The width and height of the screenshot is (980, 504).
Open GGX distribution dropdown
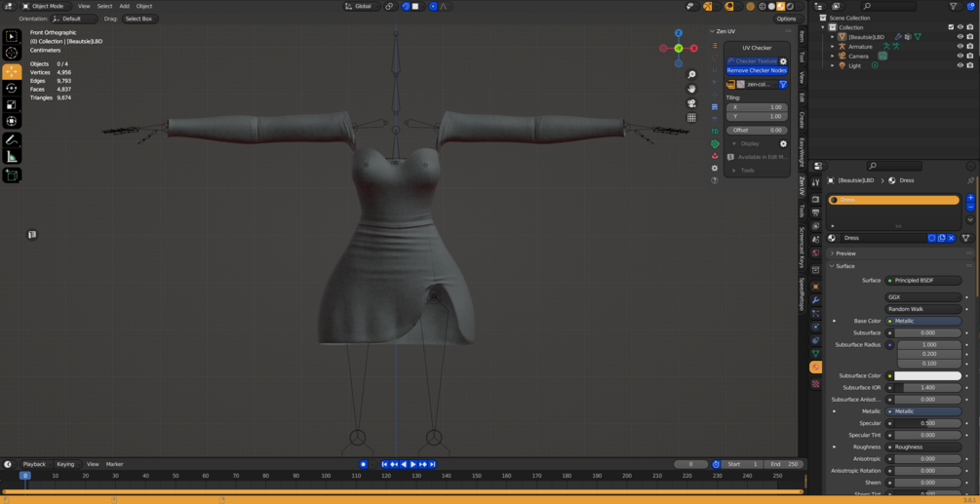click(x=923, y=297)
